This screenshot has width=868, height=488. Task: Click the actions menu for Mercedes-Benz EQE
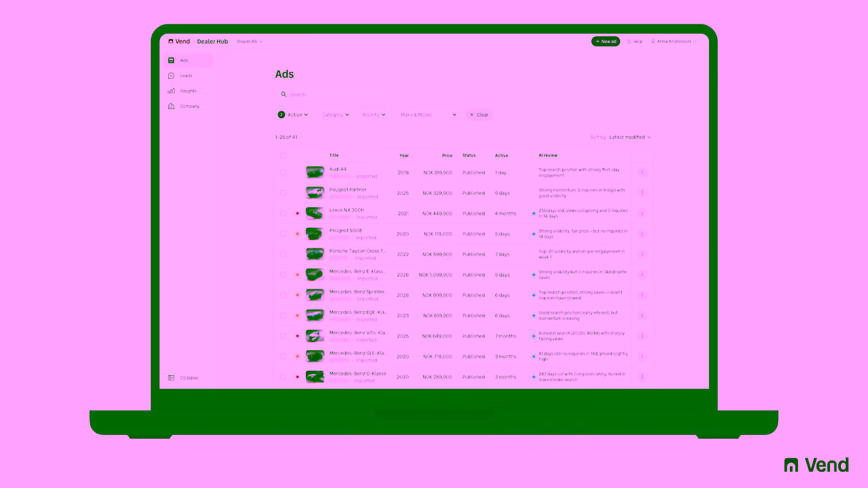point(642,316)
